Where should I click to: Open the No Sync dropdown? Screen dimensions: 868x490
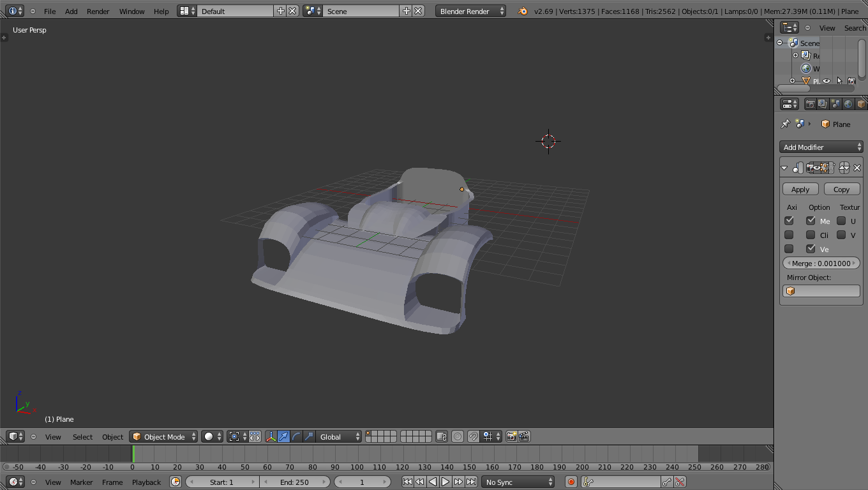518,482
